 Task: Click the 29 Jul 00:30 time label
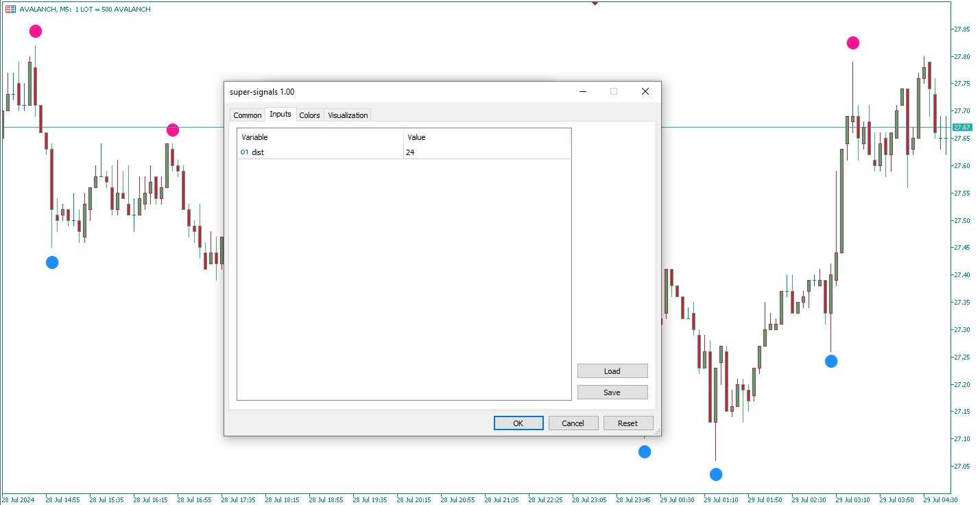677,500
